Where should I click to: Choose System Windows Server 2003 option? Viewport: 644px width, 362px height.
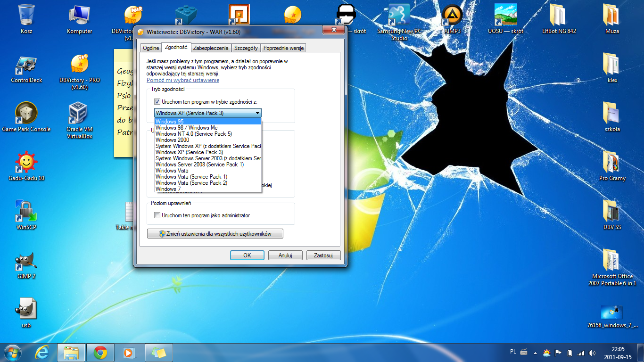point(208,158)
